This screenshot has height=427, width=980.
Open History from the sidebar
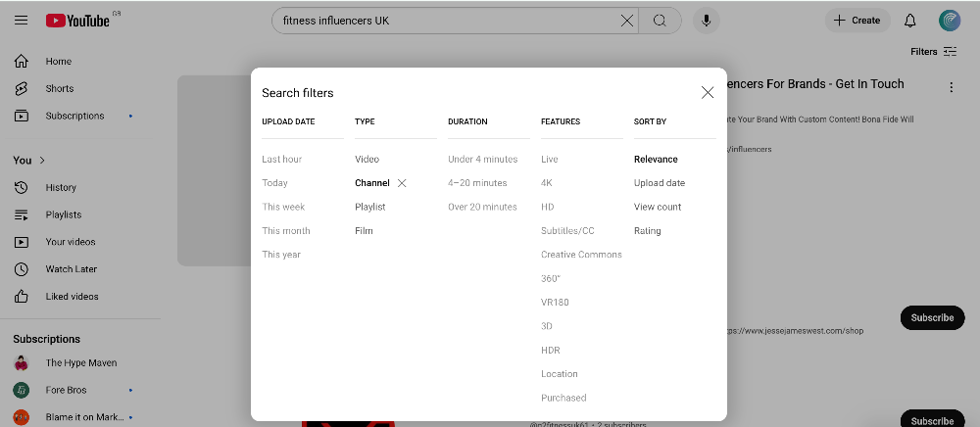61,187
